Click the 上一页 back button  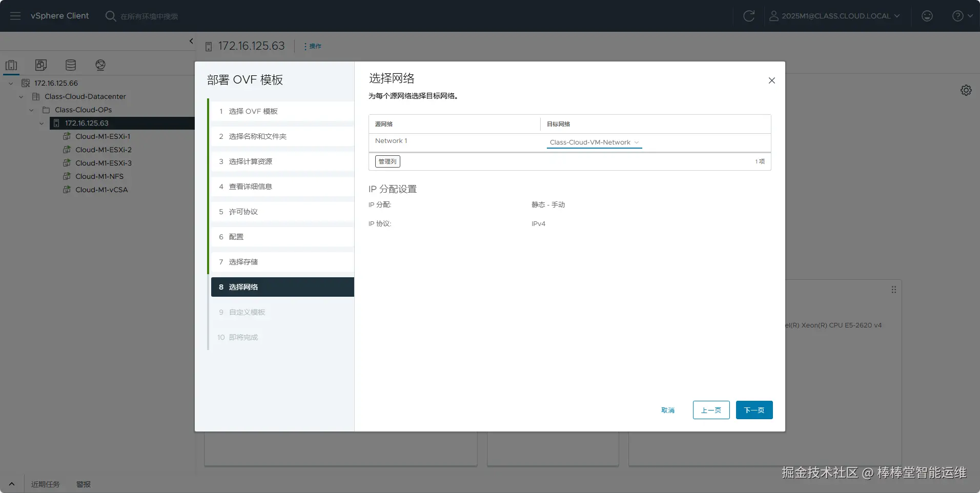pos(711,410)
